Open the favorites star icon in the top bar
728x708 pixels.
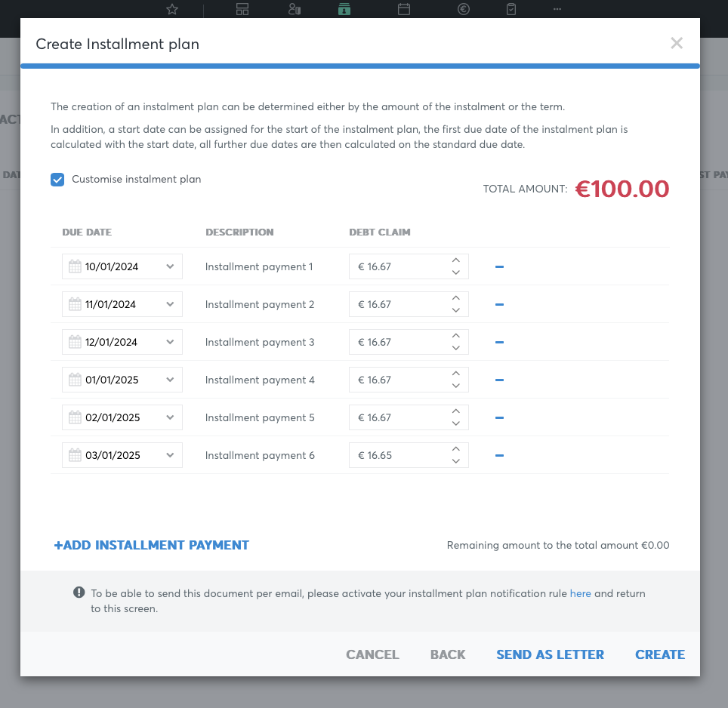click(172, 9)
